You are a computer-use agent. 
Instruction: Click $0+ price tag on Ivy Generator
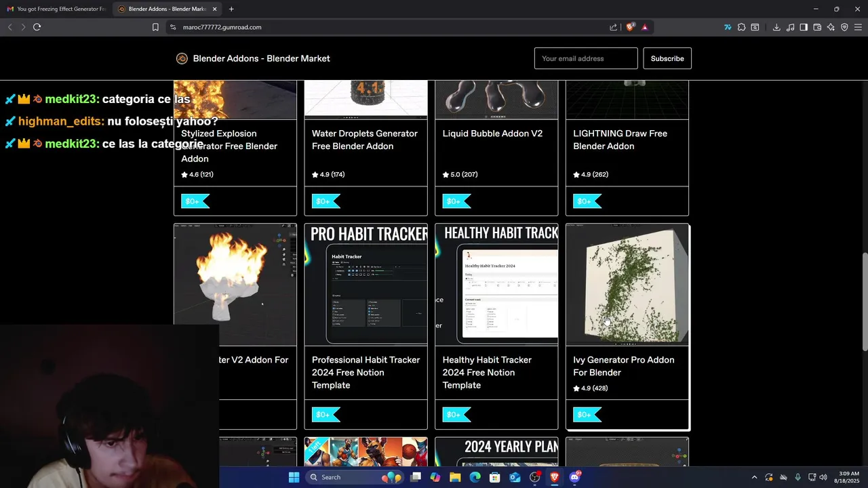[x=587, y=414]
